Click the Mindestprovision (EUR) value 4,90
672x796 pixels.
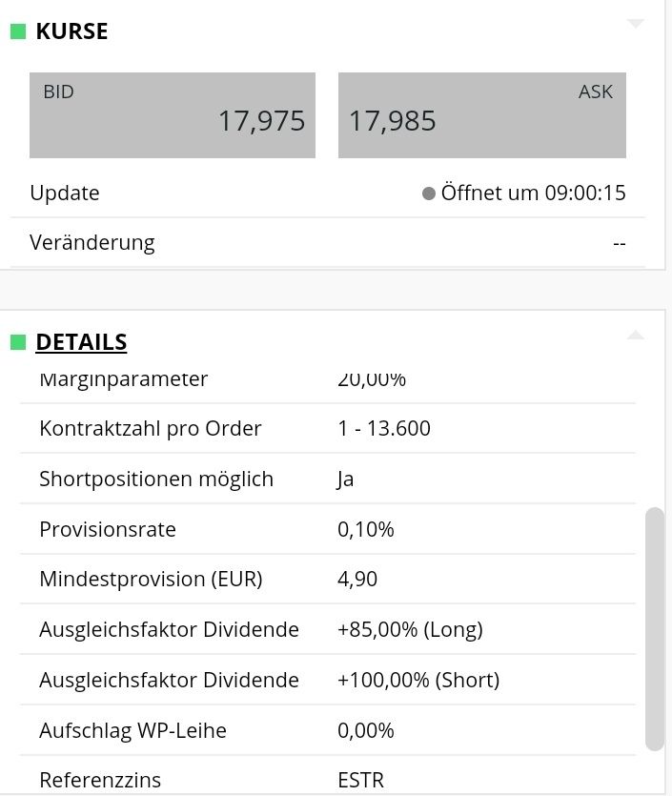pyautogui.click(x=356, y=579)
